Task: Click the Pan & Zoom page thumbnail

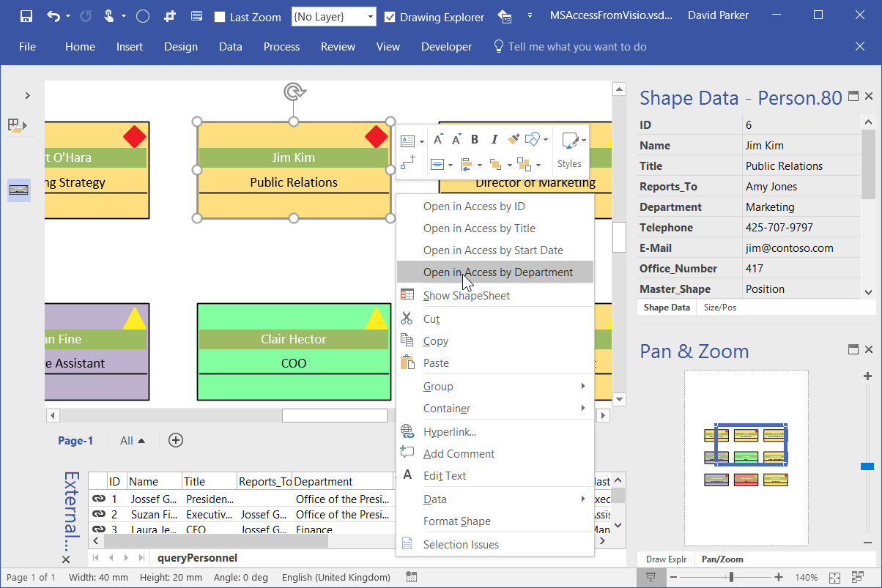Action: pyautogui.click(x=746, y=458)
